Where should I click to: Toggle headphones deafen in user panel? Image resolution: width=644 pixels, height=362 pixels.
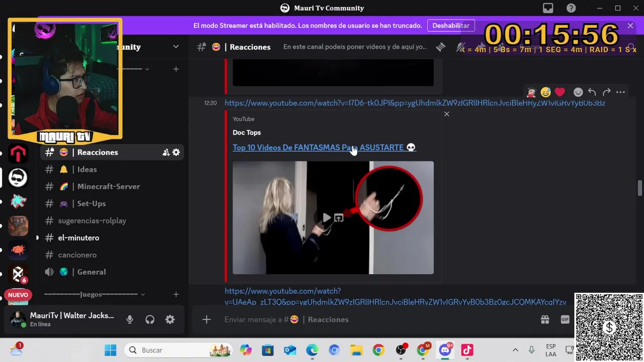[150, 319]
